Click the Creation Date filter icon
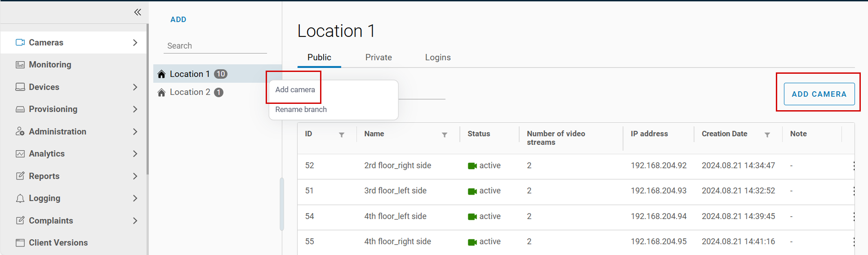This screenshot has width=868, height=255. coord(767,134)
